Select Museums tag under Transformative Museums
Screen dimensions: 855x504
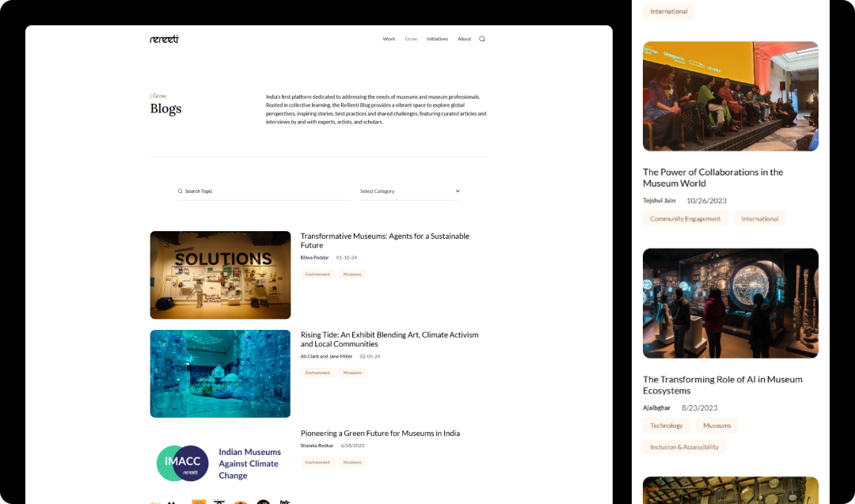(x=352, y=274)
